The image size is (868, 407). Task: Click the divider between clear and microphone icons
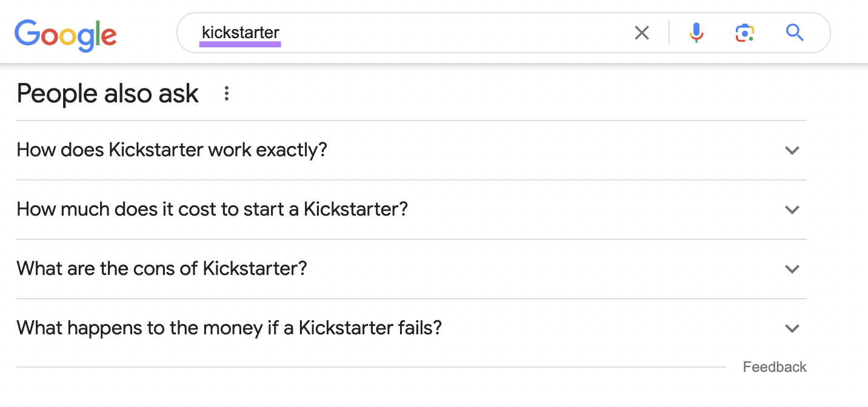pyautogui.click(x=669, y=33)
